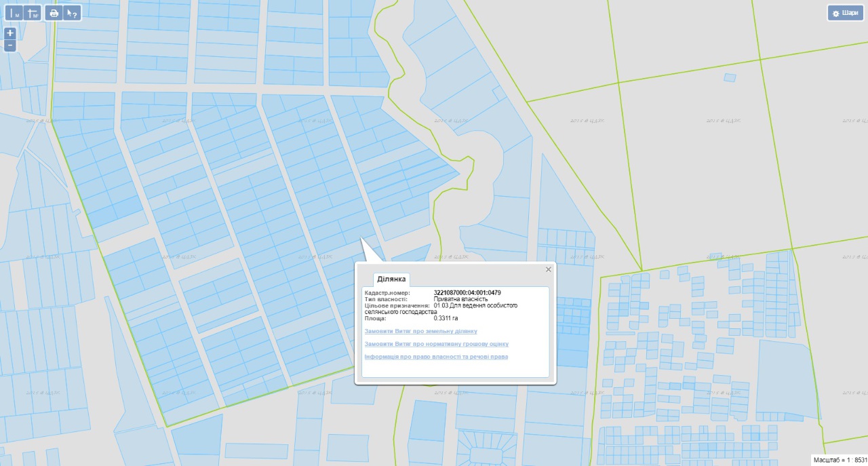Open the Шари layers panel

[845, 13]
